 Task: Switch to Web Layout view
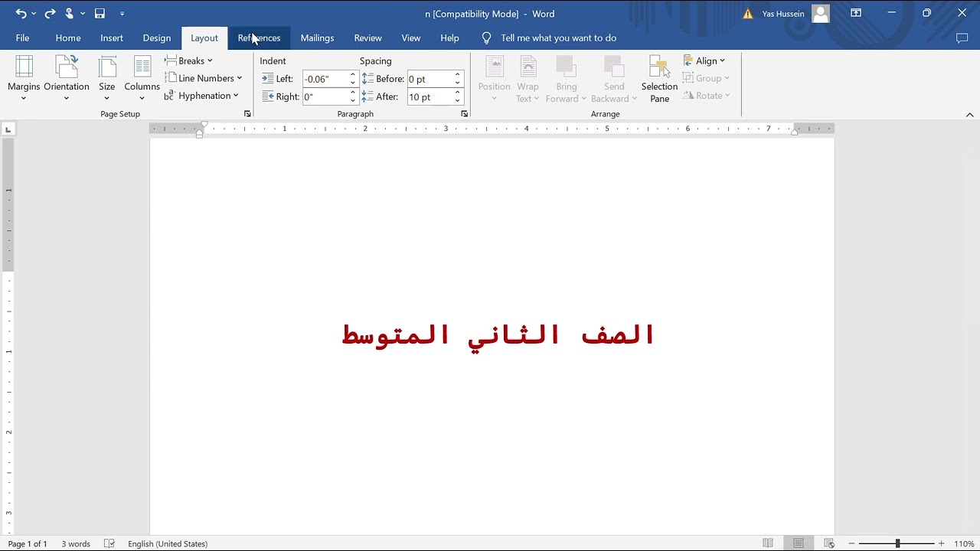pyautogui.click(x=828, y=543)
